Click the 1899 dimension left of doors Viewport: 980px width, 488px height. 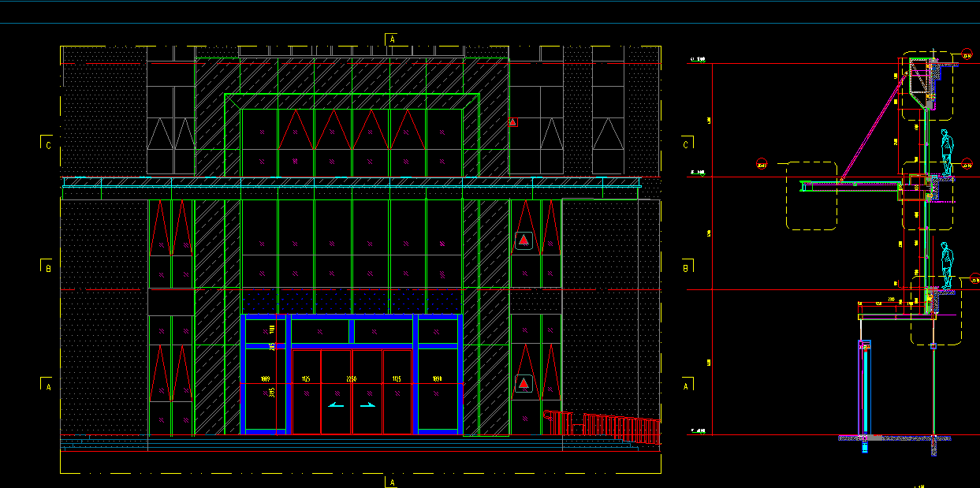click(x=265, y=379)
